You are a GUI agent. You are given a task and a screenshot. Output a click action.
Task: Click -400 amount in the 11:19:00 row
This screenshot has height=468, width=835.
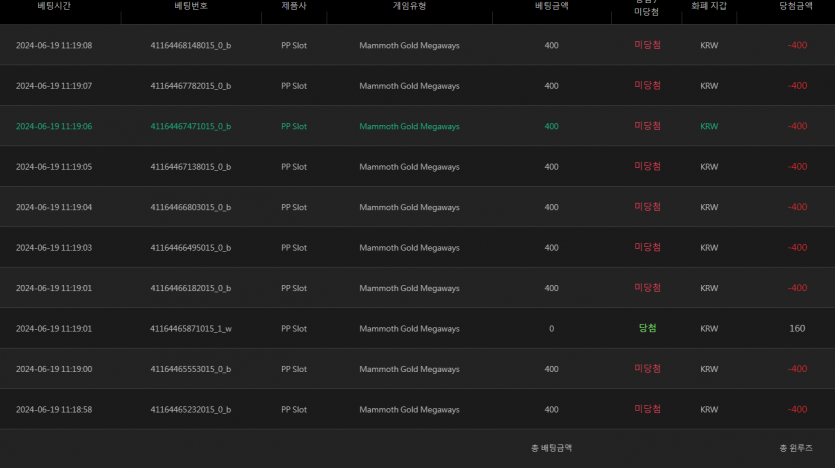(797, 369)
